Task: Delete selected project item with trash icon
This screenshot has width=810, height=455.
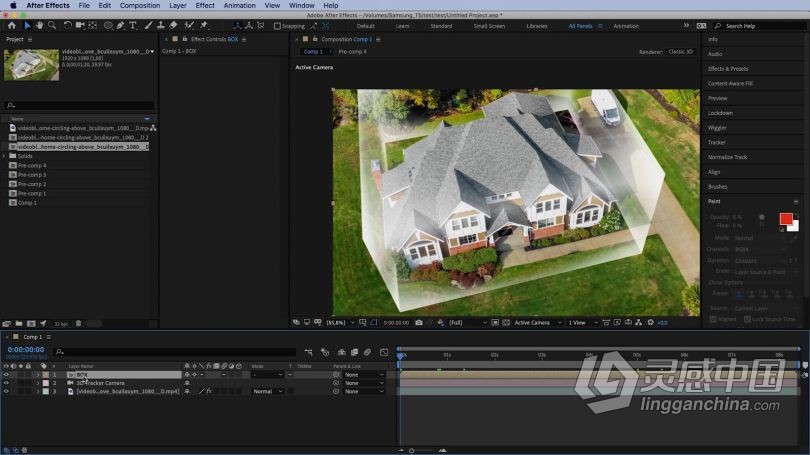Action: point(79,324)
